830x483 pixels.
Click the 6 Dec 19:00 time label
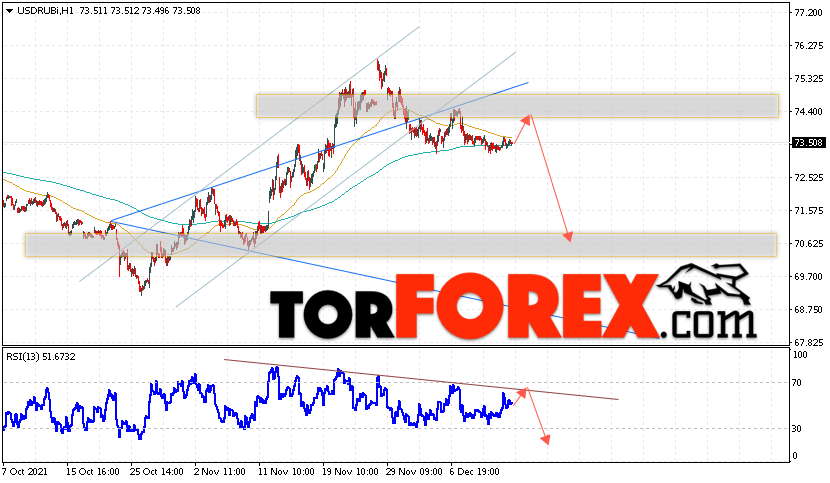click(474, 471)
